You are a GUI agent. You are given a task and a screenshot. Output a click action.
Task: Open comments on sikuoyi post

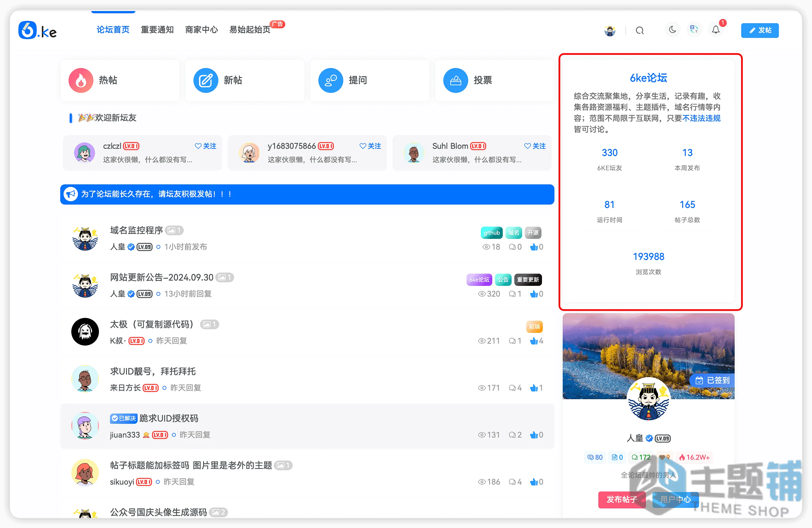[x=515, y=482]
